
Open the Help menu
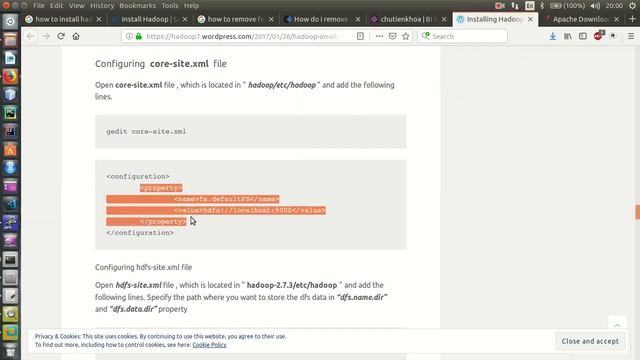point(191,6)
